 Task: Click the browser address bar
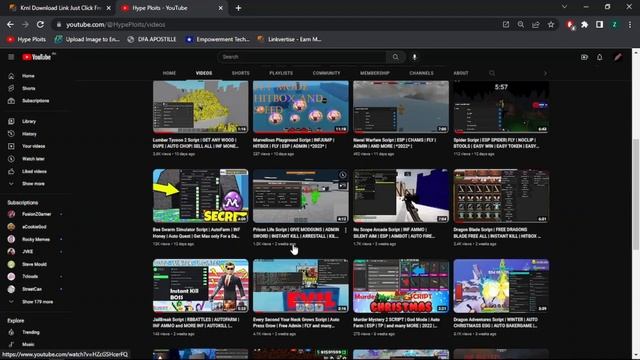coord(278,24)
